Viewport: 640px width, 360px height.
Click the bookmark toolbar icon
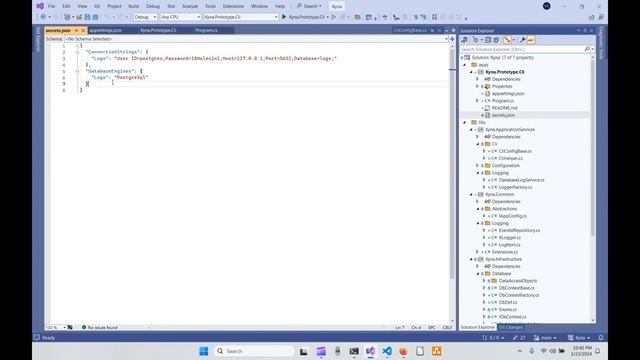(x=434, y=17)
